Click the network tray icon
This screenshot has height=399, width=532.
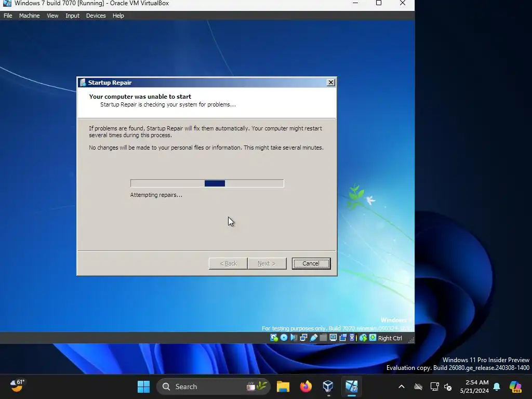point(434,387)
